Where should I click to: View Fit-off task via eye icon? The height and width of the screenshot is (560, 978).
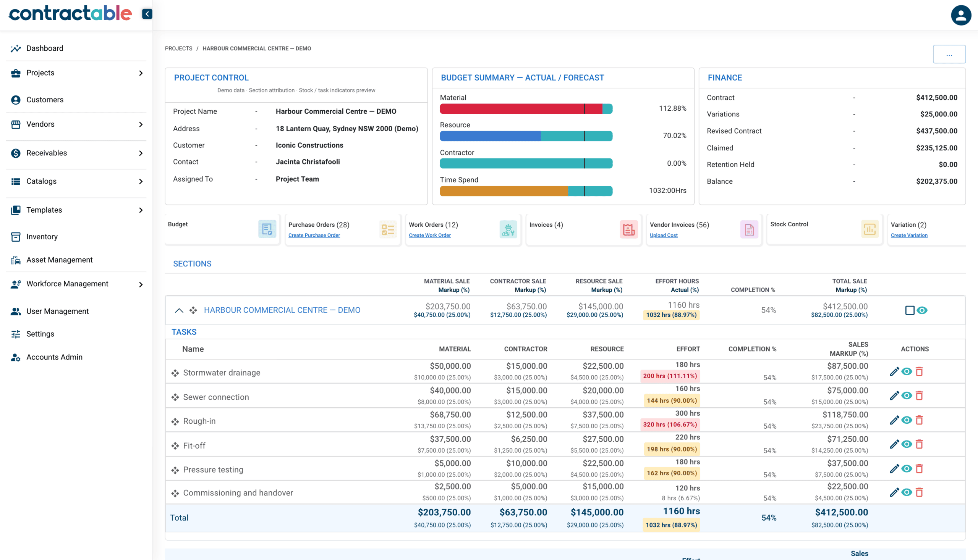[x=907, y=444]
